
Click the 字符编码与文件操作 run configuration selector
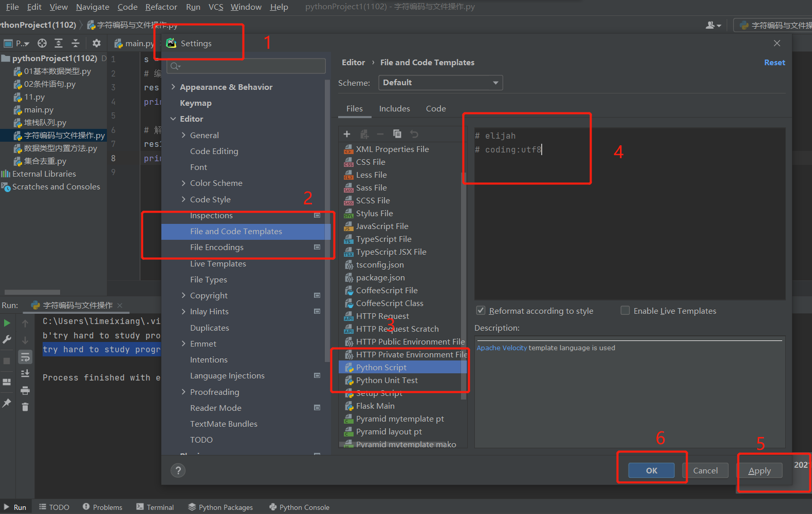(773, 25)
